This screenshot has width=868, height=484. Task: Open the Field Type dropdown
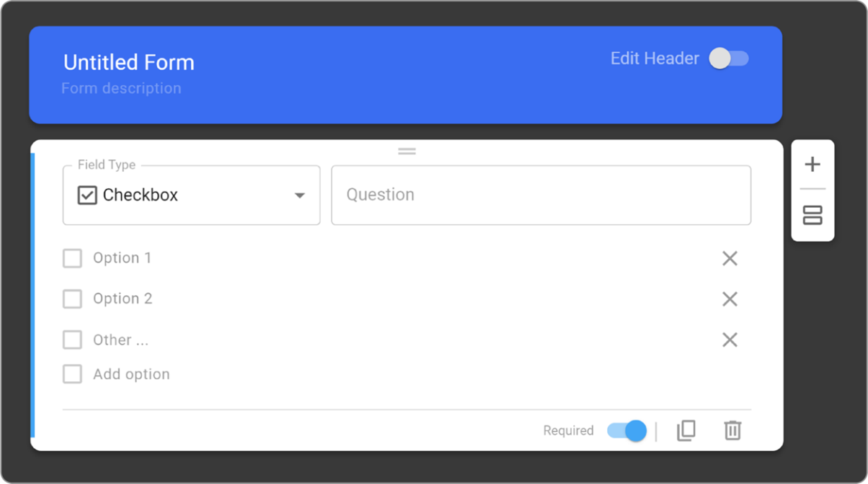point(191,195)
